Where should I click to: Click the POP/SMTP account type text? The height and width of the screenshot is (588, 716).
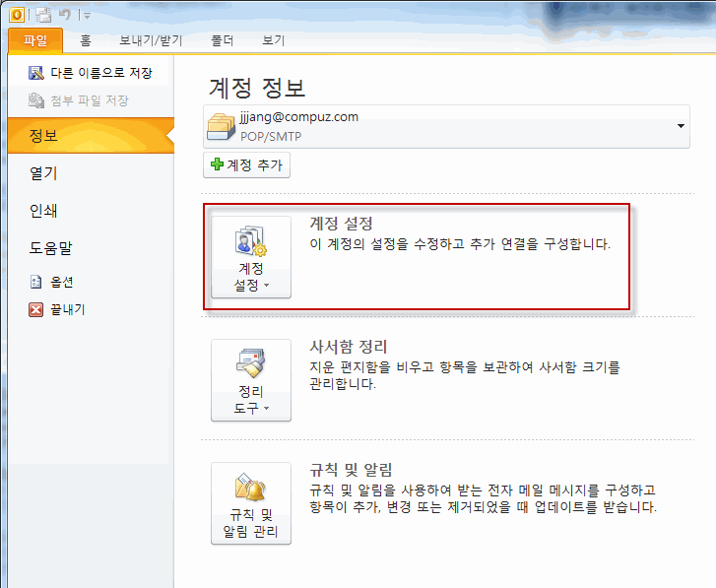[x=271, y=137]
